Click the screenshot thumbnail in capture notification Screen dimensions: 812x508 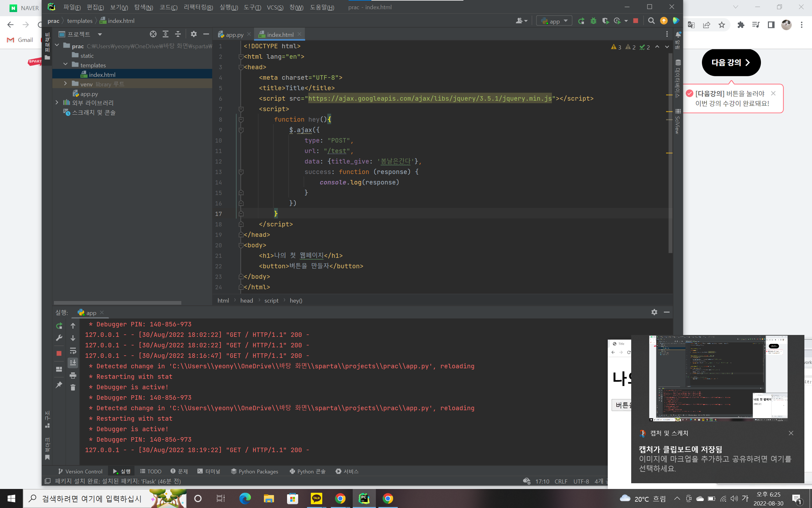click(718, 378)
